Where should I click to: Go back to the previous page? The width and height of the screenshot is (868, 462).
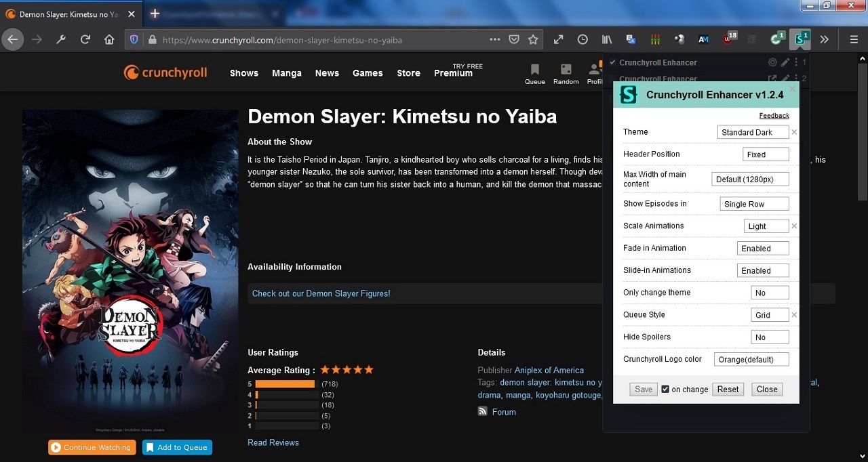[12, 40]
